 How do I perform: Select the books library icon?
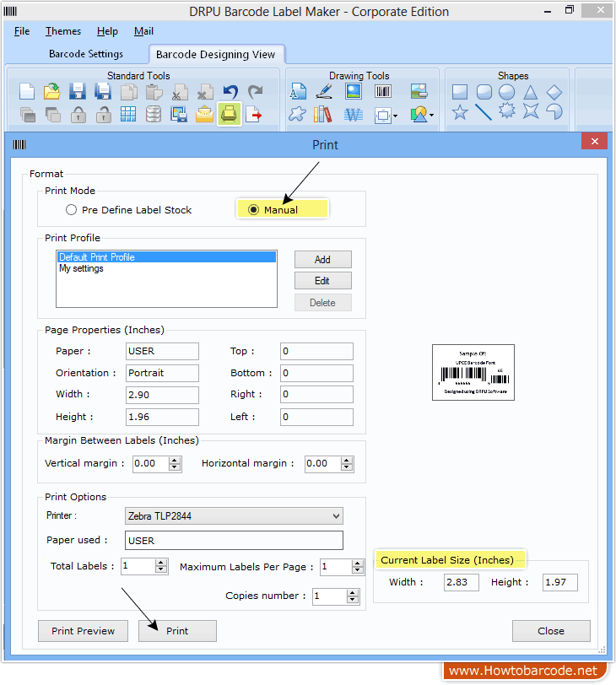click(323, 115)
